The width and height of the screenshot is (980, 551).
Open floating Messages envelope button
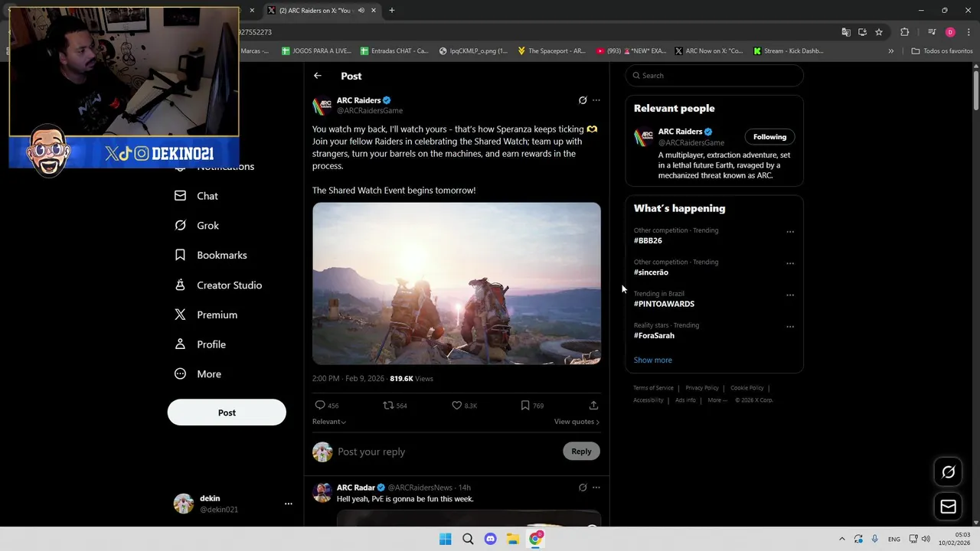[x=949, y=507]
